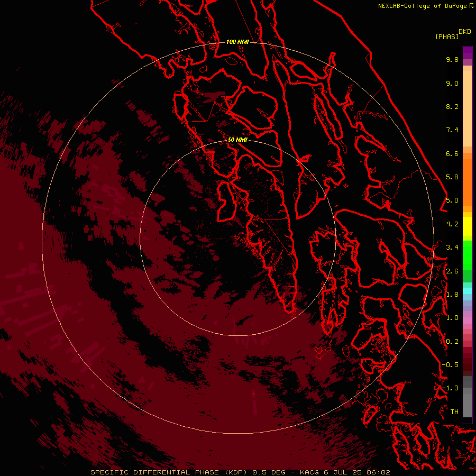Image resolution: width=476 pixels, height=476 pixels.
Task: Click the 8.2 value on the color scale
Action: click(452, 106)
